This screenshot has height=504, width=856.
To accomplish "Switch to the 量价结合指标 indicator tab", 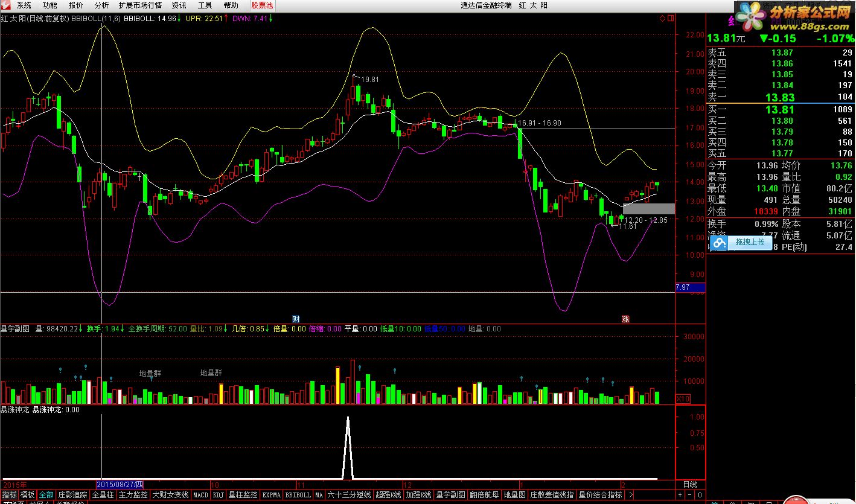I will click(601, 494).
